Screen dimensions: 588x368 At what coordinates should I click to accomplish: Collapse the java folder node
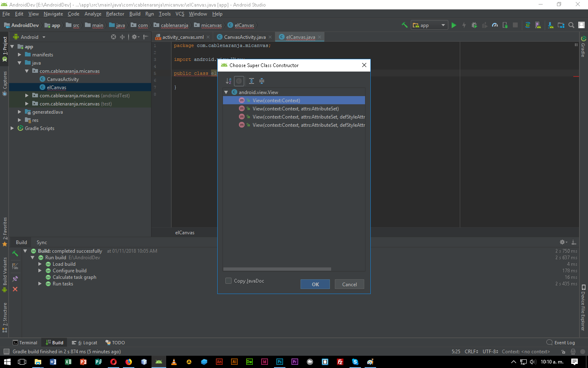click(x=20, y=63)
